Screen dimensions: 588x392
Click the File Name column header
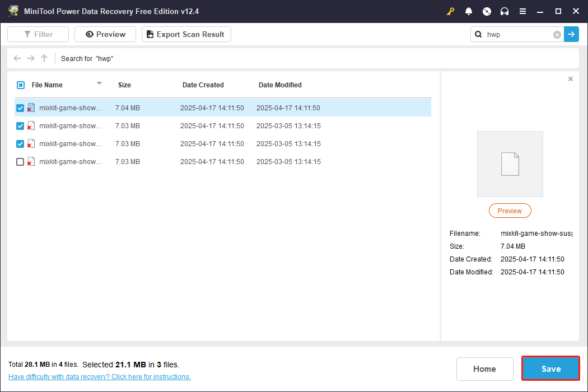click(x=47, y=85)
